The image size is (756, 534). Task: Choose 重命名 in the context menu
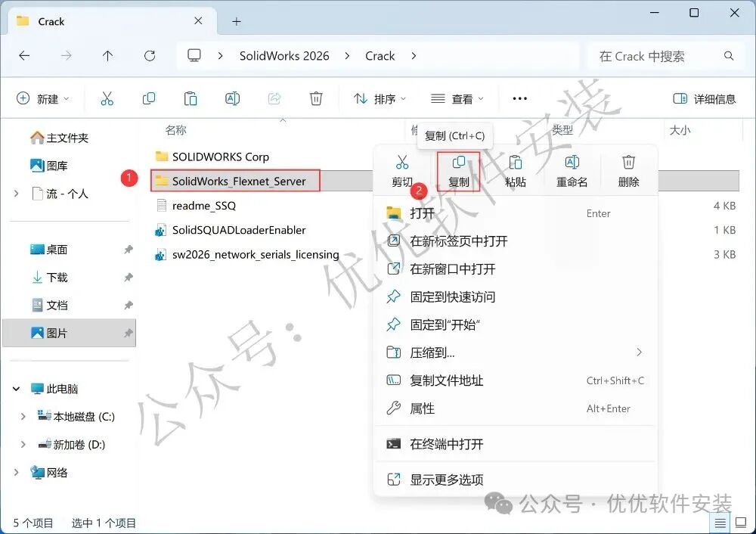point(572,171)
